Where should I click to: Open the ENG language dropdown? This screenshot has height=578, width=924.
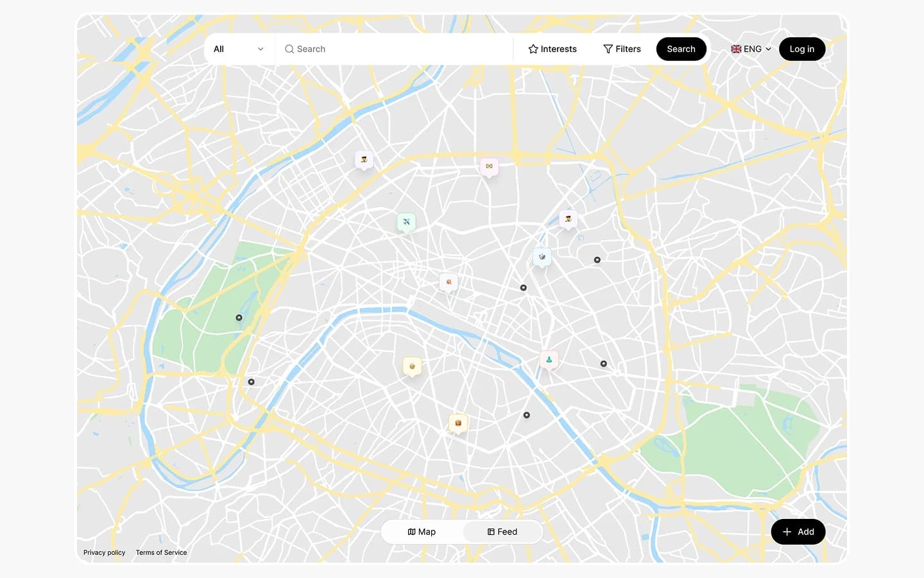pos(751,49)
